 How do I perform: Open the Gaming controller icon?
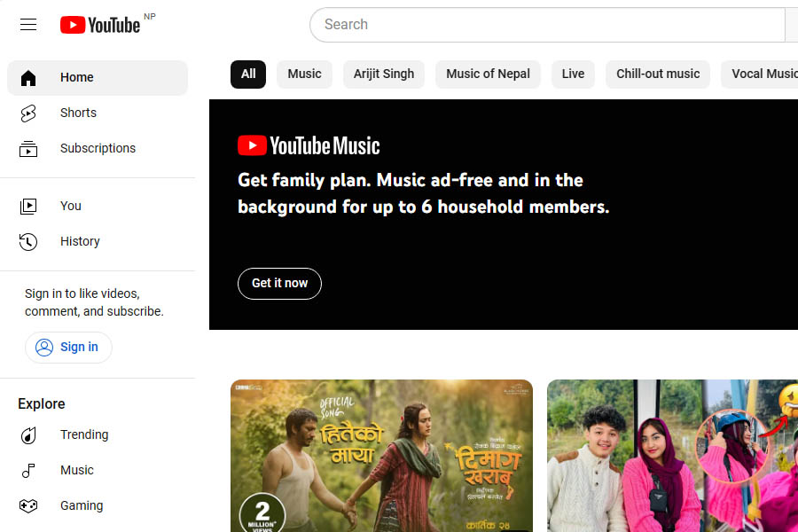click(28, 506)
